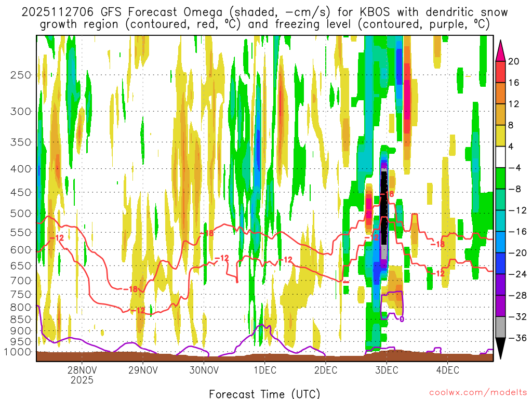This screenshot has height=399, width=532.
Task: Click the 750 pressure level label
Action: (x=21, y=295)
